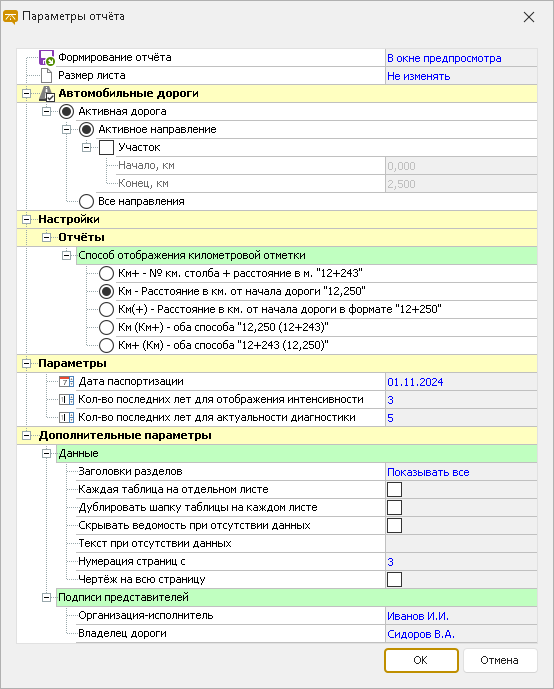Edit the Нумерация страниц с value
554x689 pixels.
461,562
